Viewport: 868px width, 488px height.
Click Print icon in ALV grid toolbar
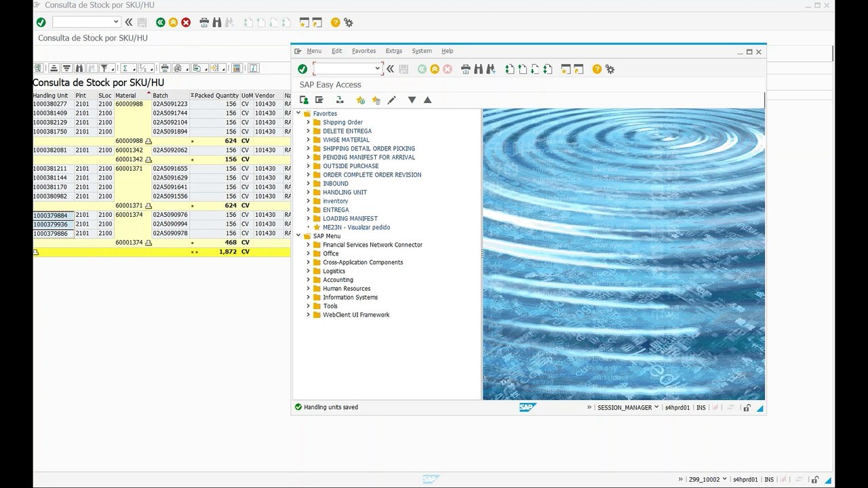(164, 68)
